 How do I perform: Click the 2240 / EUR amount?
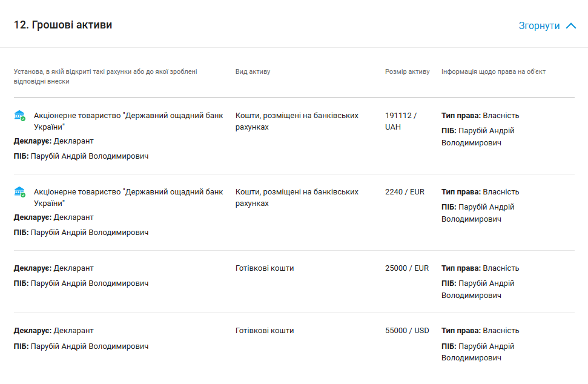point(405,192)
